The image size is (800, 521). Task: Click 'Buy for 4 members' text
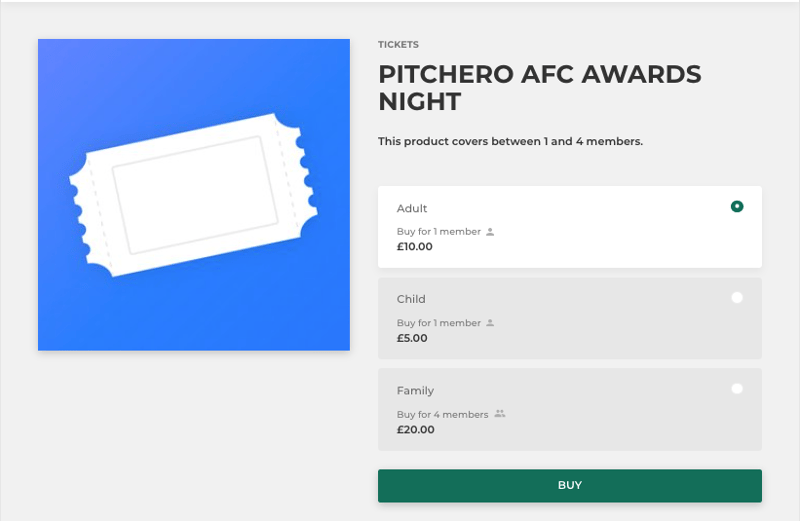pos(442,414)
